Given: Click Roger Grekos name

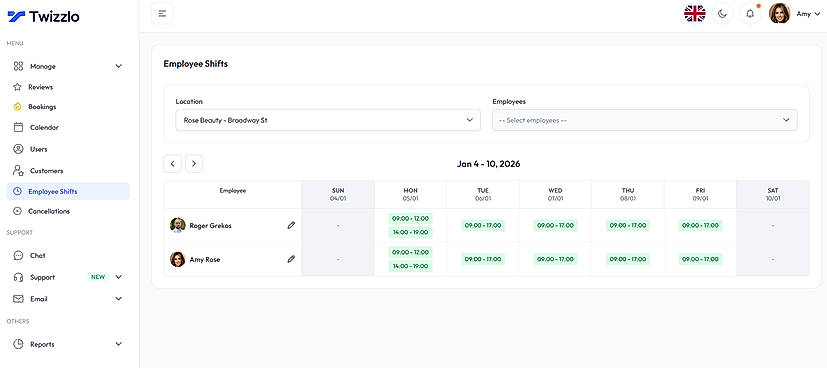Looking at the screenshot, I should pyautogui.click(x=210, y=226).
